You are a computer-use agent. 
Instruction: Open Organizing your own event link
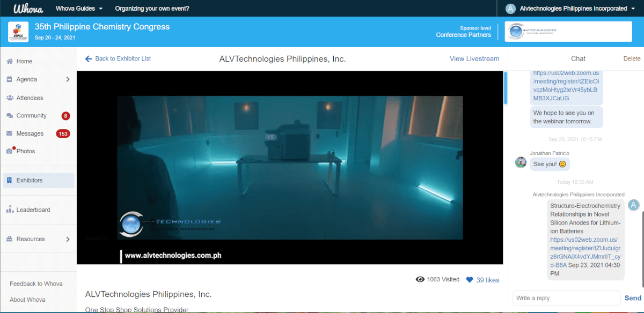(152, 9)
